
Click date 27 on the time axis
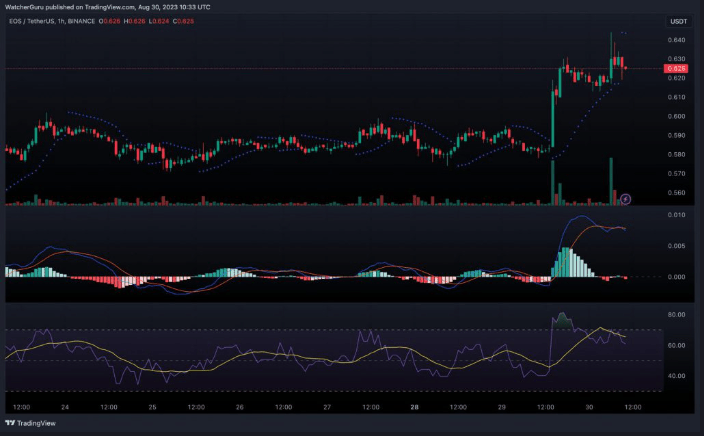click(x=327, y=407)
